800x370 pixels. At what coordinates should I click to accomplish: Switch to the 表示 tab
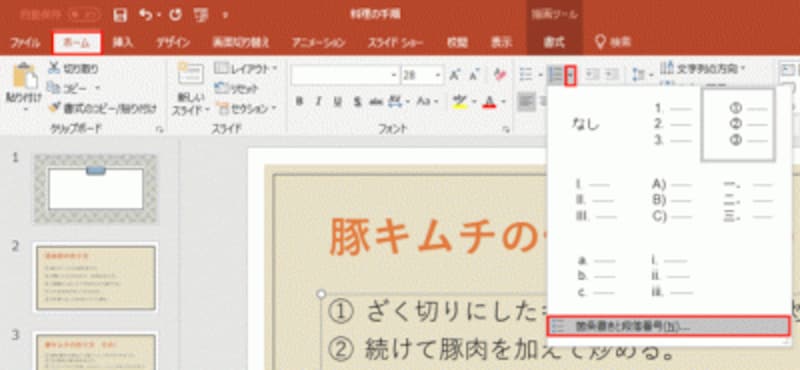tap(502, 43)
